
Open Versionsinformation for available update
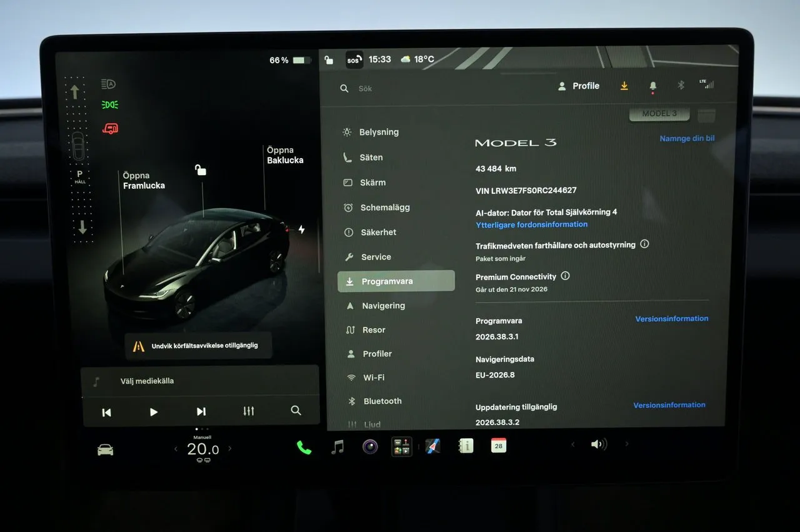[x=669, y=405]
